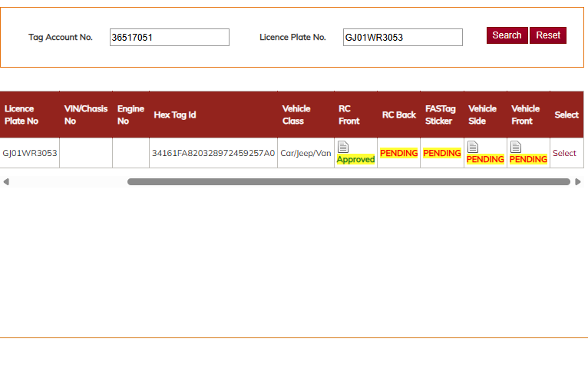Click the PENDING status under Vehicle Side
The width and height of the screenshot is (588, 372).
click(485, 160)
